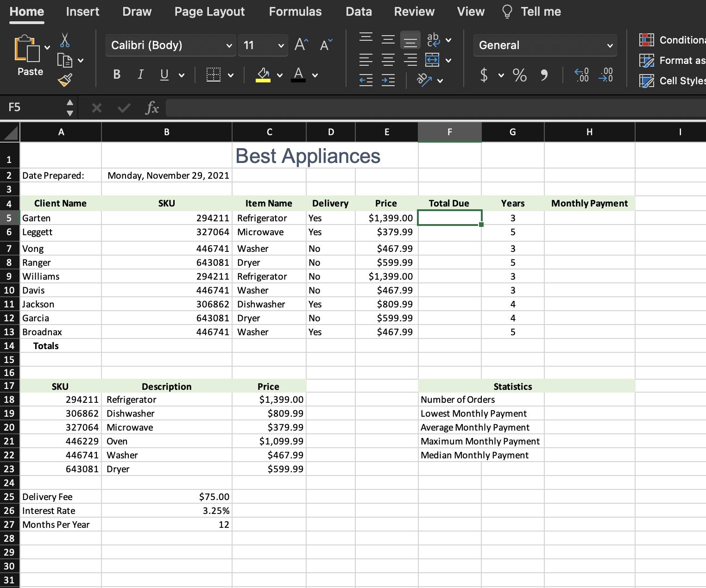Toggle Underline formatting

[x=164, y=75]
